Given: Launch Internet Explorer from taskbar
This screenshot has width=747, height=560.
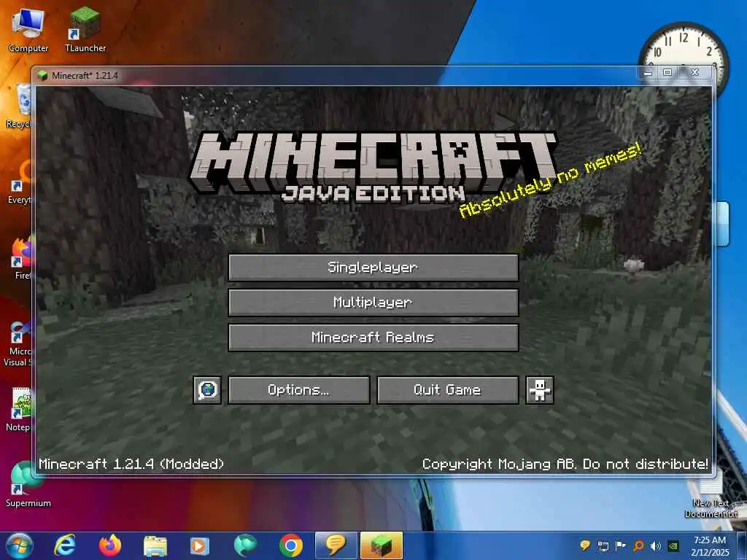Looking at the screenshot, I should (64, 545).
